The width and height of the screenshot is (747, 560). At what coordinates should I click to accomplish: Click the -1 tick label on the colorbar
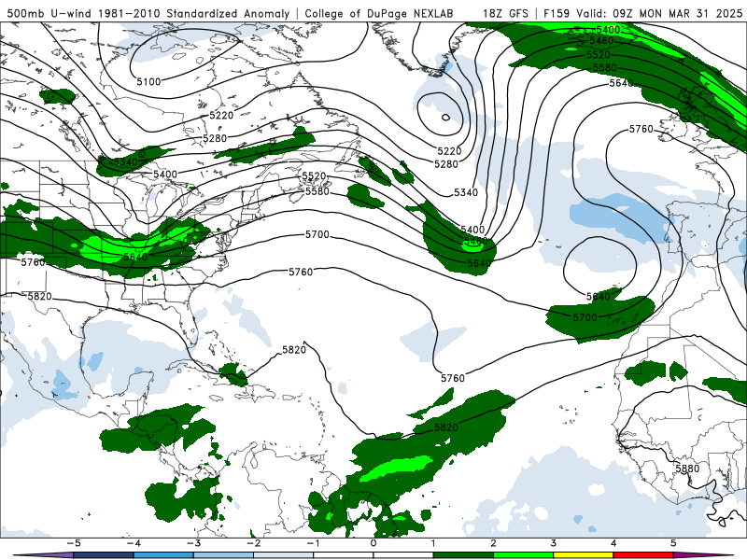point(314,543)
